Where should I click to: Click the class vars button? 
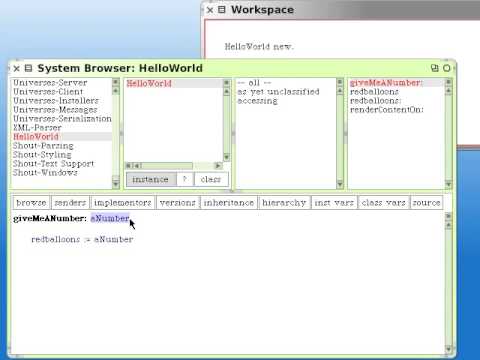tap(384, 202)
